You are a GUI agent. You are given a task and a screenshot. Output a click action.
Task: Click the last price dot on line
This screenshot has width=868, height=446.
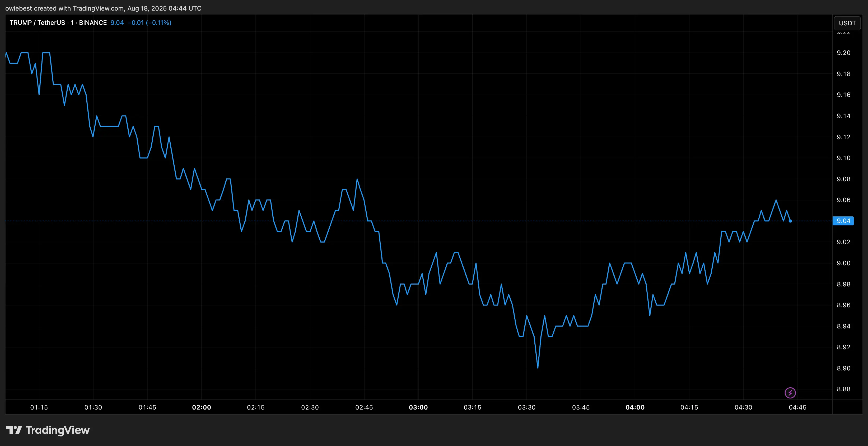[x=790, y=221]
